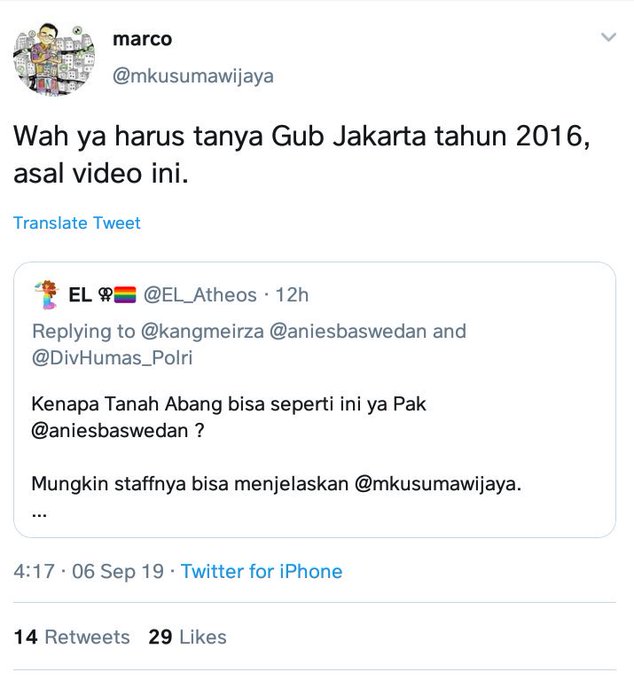This screenshot has height=680, width=634.
Task: Click the 4:17 · 06 Sep 19 timestamp
Action: point(88,571)
